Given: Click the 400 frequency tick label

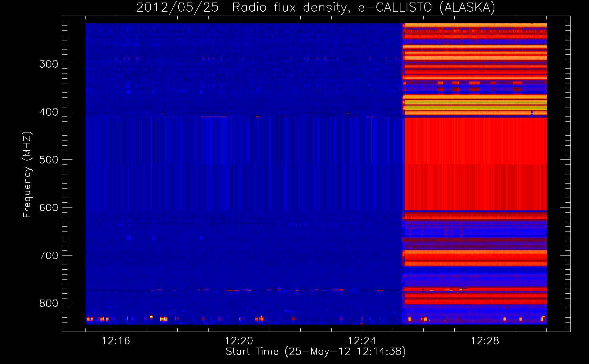Looking at the screenshot, I should pyautogui.click(x=49, y=112).
